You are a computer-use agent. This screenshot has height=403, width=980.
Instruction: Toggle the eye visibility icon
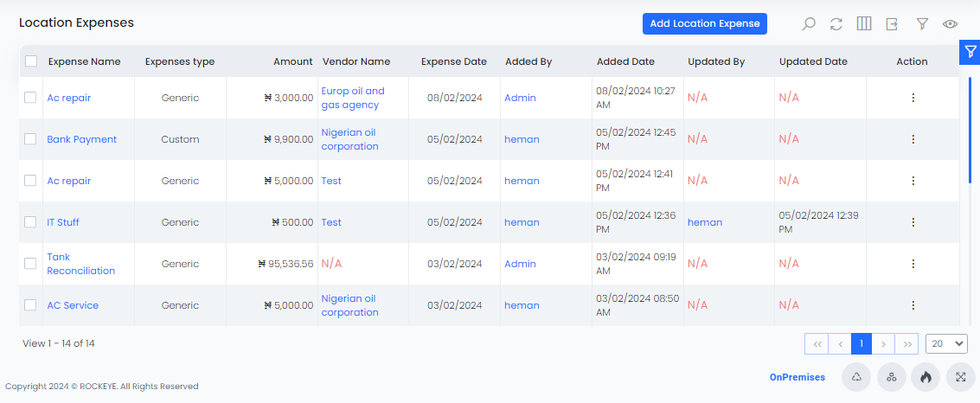[x=950, y=24]
